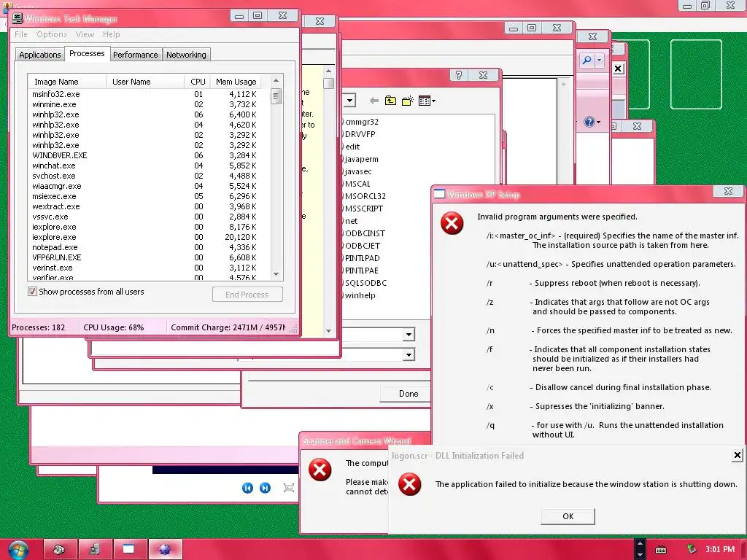747x560 pixels.
Task: Click the process list scroll up arrow
Action: tap(276, 81)
